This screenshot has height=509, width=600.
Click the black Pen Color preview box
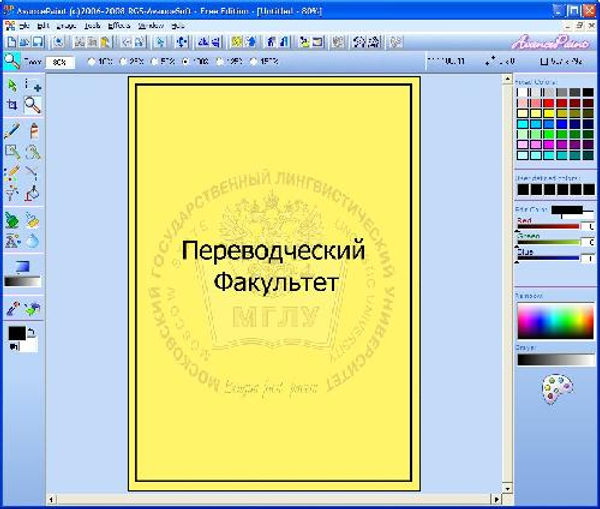pyautogui.click(x=567, y=210)
